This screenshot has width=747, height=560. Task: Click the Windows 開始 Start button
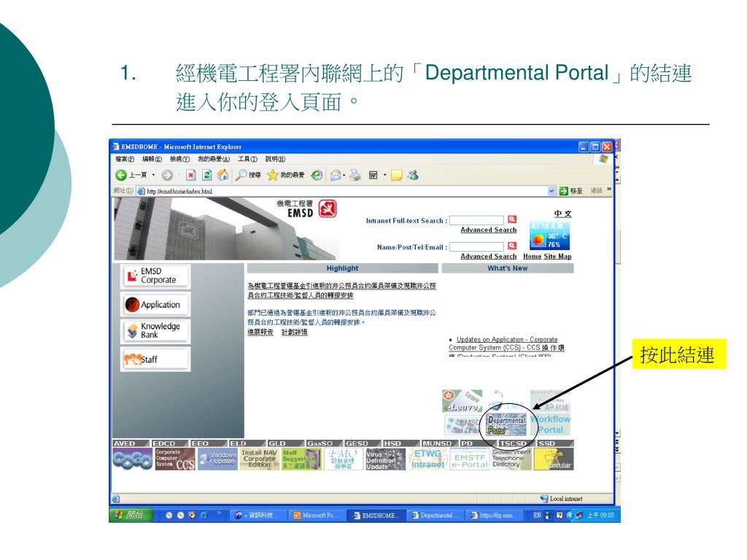pyautogui.click(x=130, y=515)
